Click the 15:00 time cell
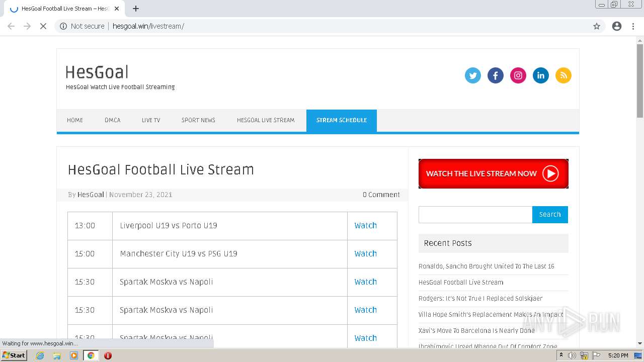 pyautogui.click(x=90, y=254)
